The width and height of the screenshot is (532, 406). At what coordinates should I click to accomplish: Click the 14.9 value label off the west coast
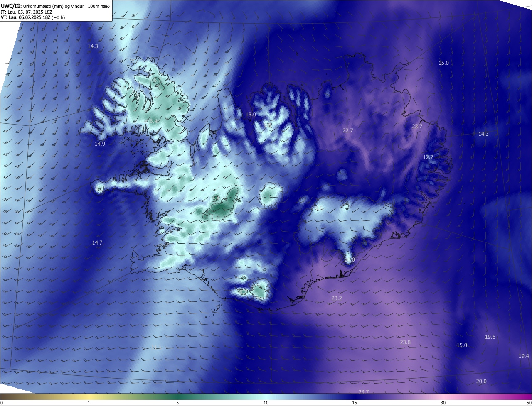(x=100, y=144)
